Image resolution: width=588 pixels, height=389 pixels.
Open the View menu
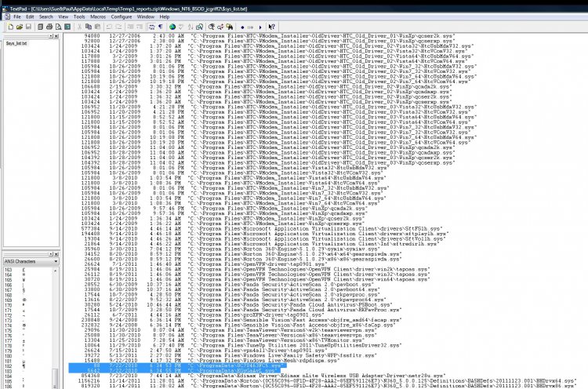click(63, 17)
